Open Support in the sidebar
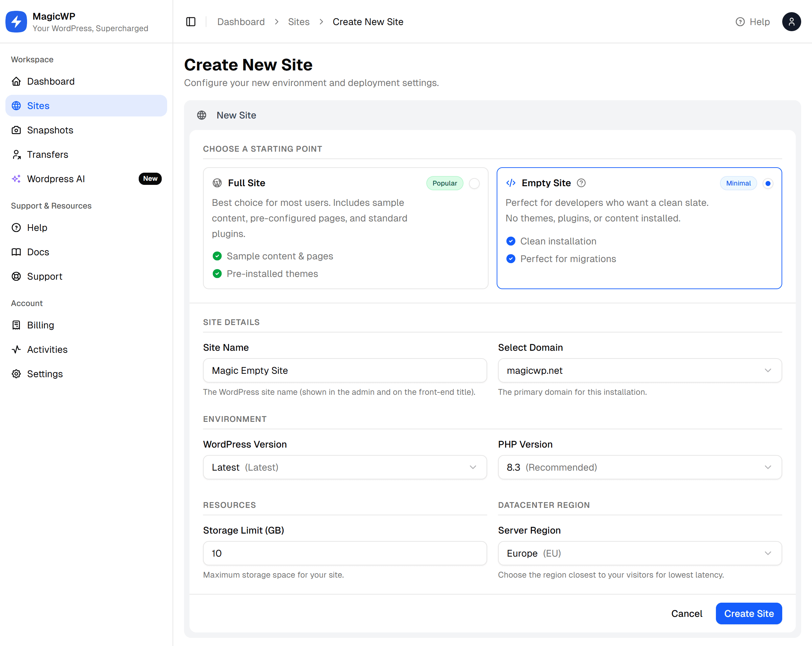The width and height of the screenshot is (812, 646). pos(86,276)
